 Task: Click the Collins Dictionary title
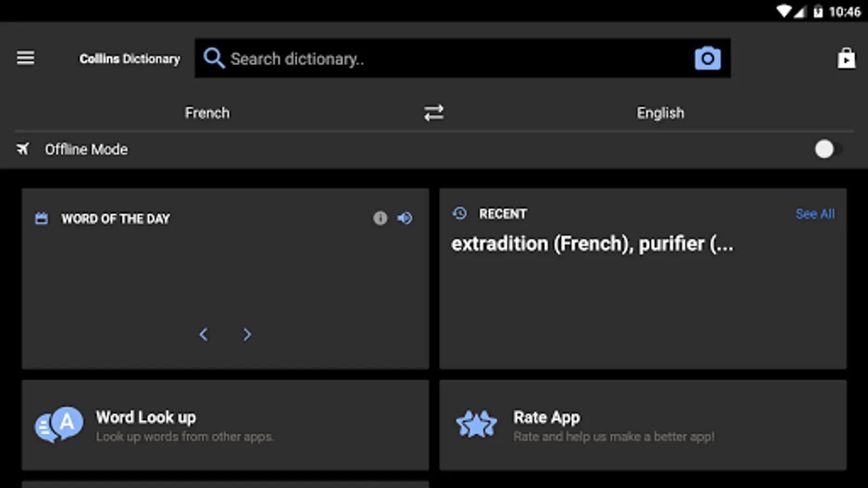click(130, 59)
